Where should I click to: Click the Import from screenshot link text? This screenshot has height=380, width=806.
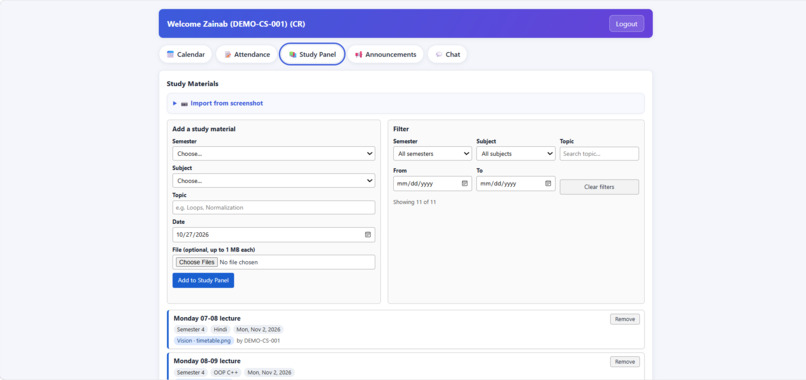pyautogui.click(x=227, y=103)
